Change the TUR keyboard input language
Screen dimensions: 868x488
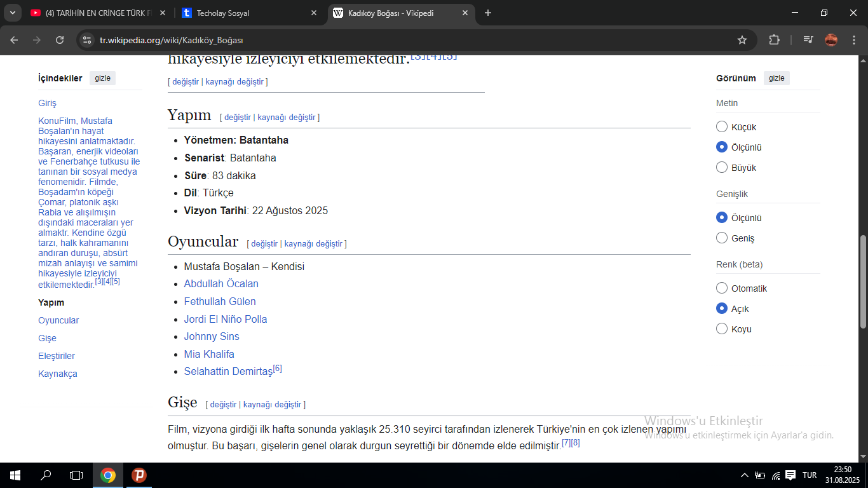(x=810, y=475)
